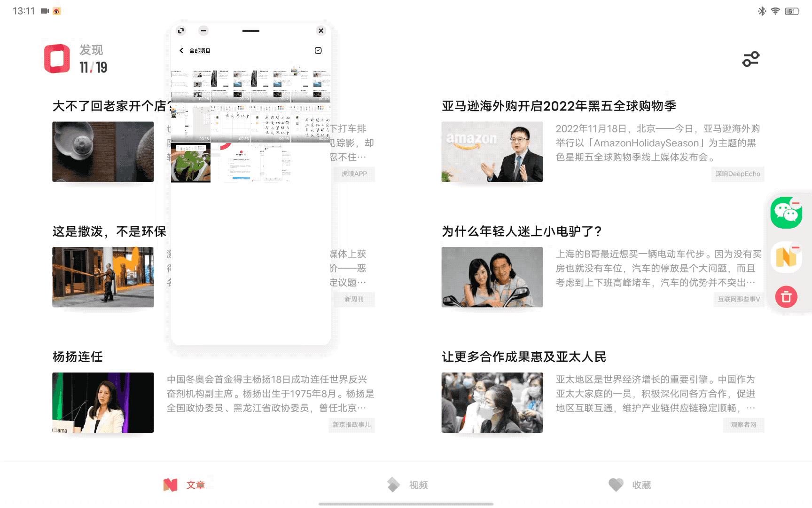This screenshot has height=508, width=812.
Task: Tap the 13:11 clock in status bar
Action: pyautogui.click(x=24, y=11)
